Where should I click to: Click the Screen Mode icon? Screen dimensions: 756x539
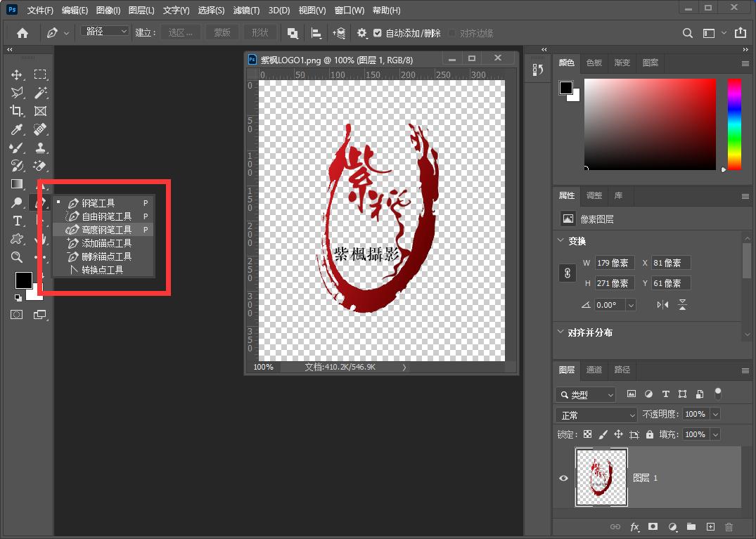[x=39, y=315]
